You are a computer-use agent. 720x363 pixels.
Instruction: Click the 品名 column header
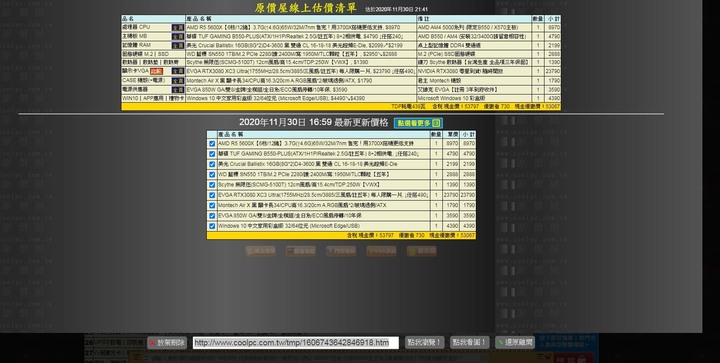tap(153, 19)
